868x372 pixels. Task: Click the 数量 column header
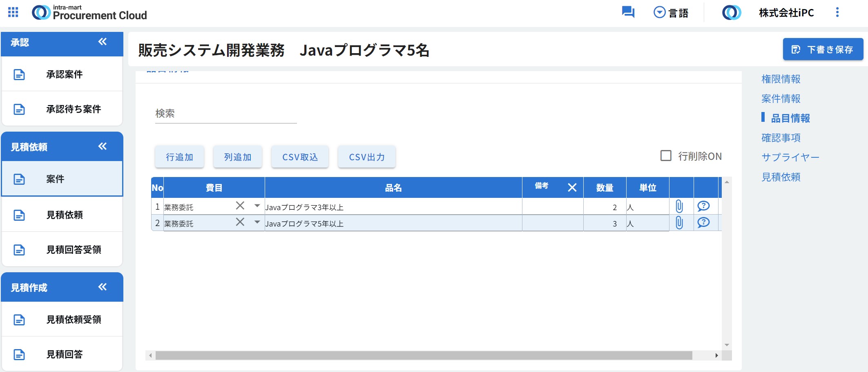(605, 188)
